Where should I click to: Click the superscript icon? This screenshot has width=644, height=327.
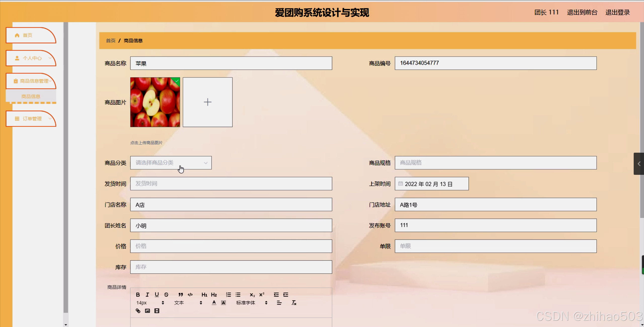262,294
